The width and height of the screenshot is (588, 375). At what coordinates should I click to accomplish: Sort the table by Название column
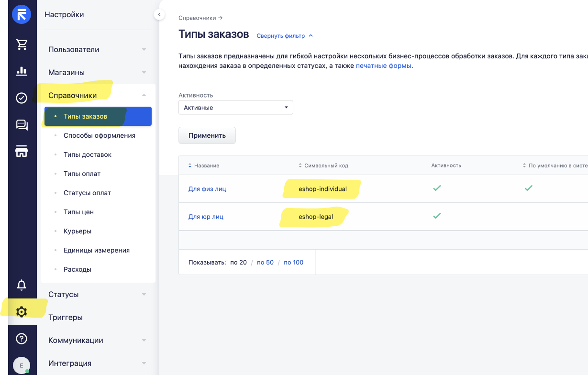(x=204, y=165)
